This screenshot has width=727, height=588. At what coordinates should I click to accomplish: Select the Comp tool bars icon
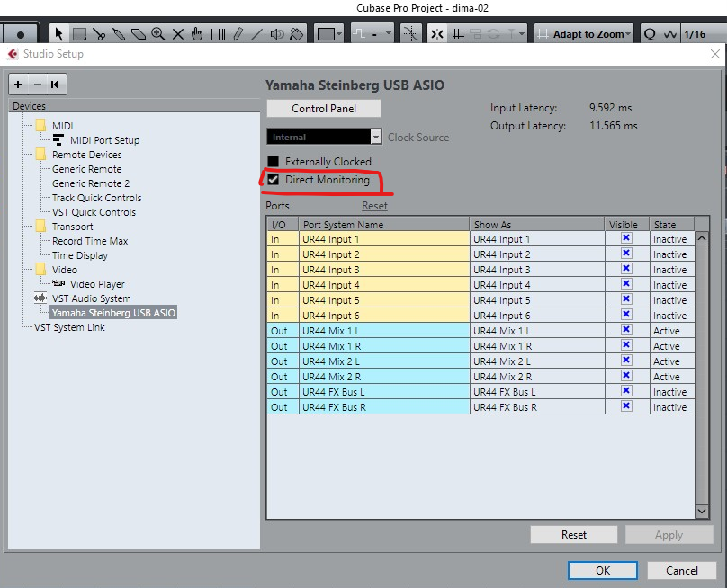(x=218, y=34)
